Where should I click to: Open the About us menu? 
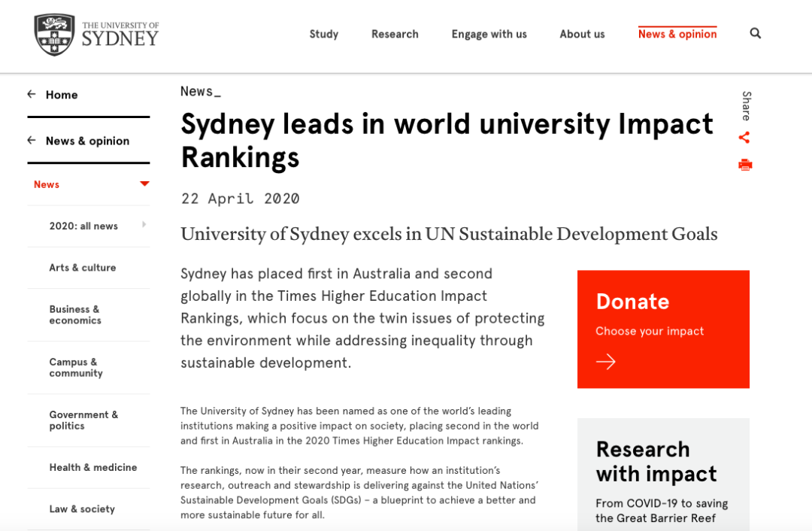(x=582, y=34)
